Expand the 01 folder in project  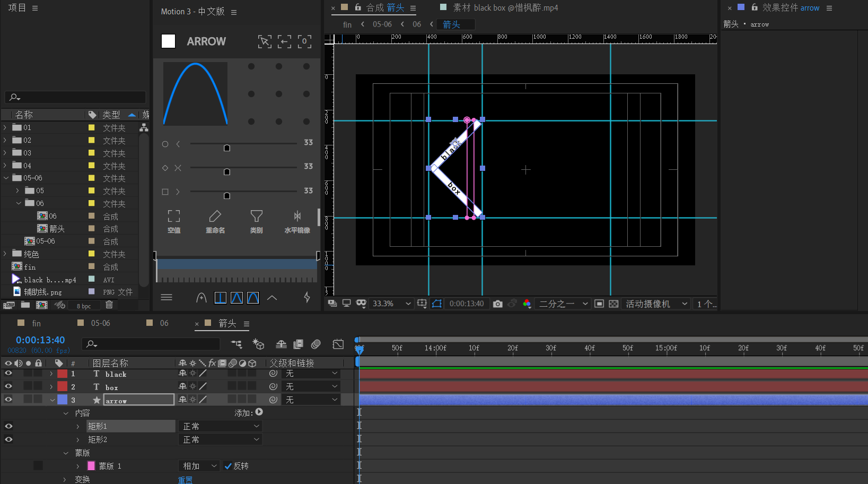point(5,127)
